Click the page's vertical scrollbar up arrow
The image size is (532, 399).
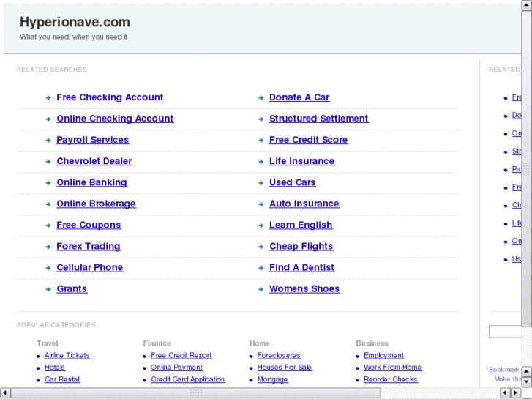click(527, 5)
